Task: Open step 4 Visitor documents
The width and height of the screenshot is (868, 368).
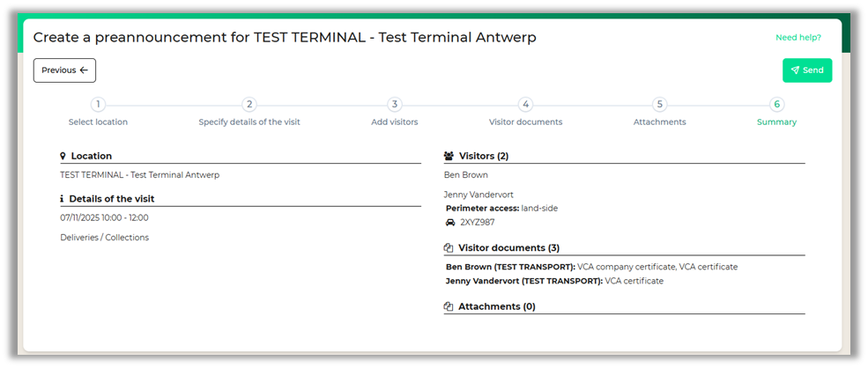Action: point(525,105)
